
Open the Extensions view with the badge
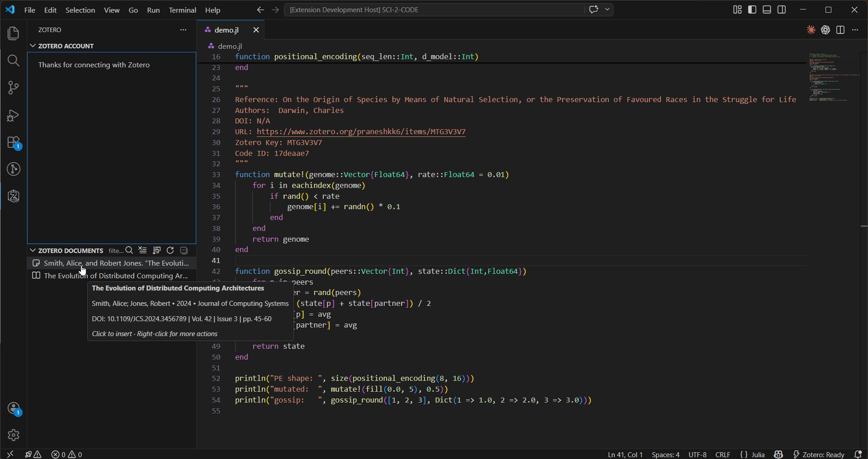tap(14, 142)
